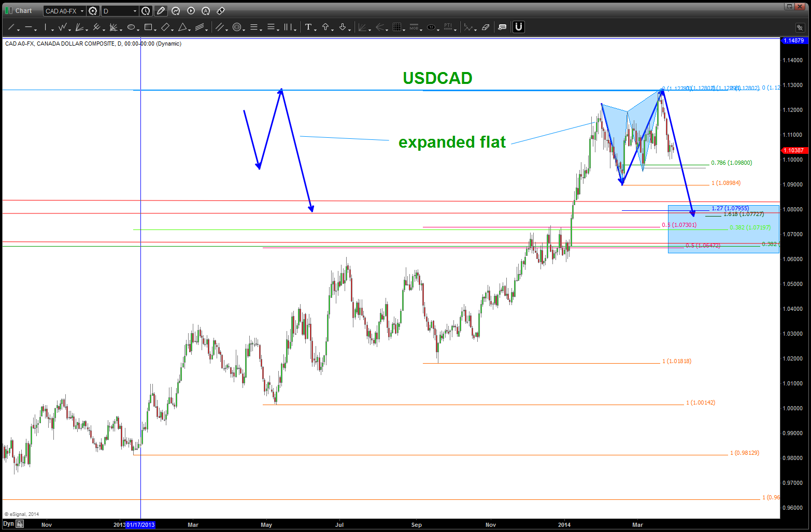Click the Dyn scaling label
Viewport: 811px width, 532px height.
(8, 524)
